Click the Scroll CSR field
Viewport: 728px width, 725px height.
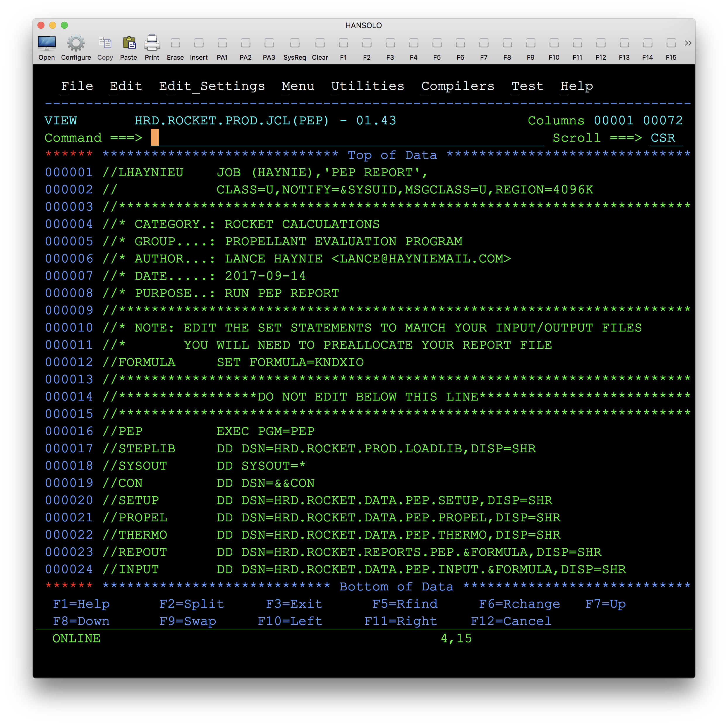pos(663,138)
